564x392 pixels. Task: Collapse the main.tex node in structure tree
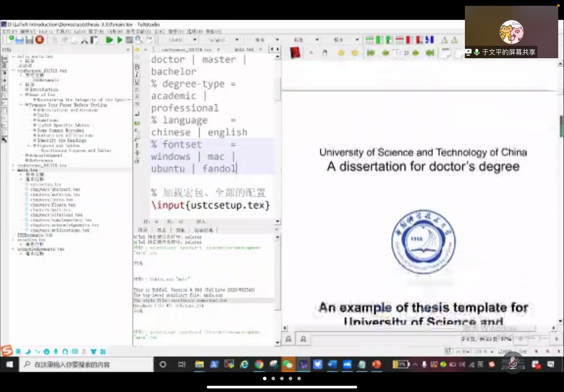click(14, 170)
